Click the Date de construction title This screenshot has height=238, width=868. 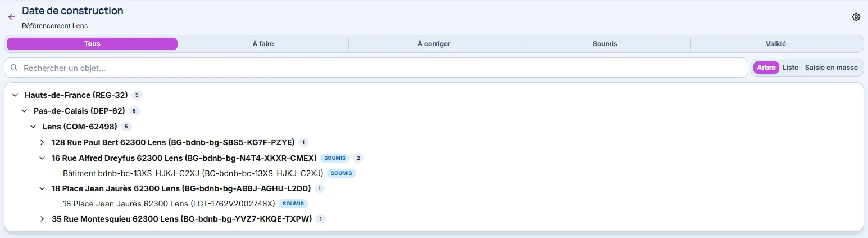72,11
